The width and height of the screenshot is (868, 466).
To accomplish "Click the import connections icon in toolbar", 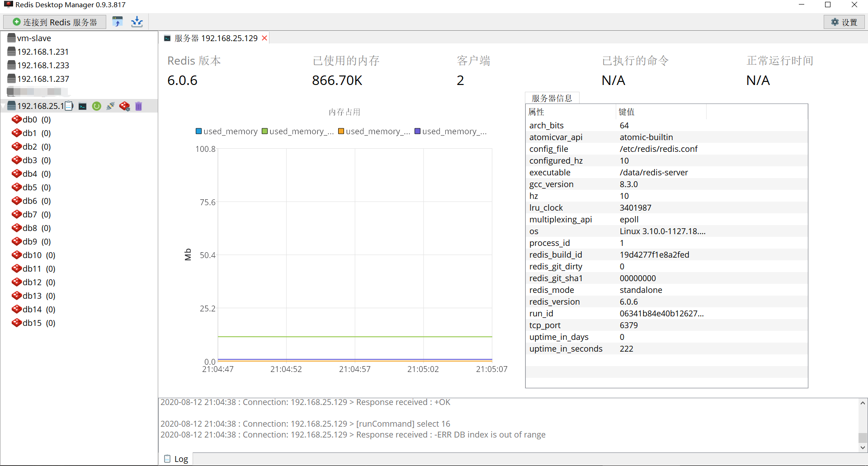I will (x=118, y=22).
